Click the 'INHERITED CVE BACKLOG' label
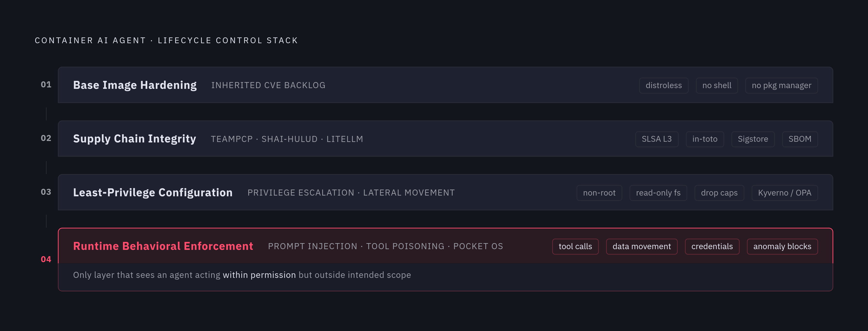The width and height of the screenshot is (868, 331). [268, 85]
